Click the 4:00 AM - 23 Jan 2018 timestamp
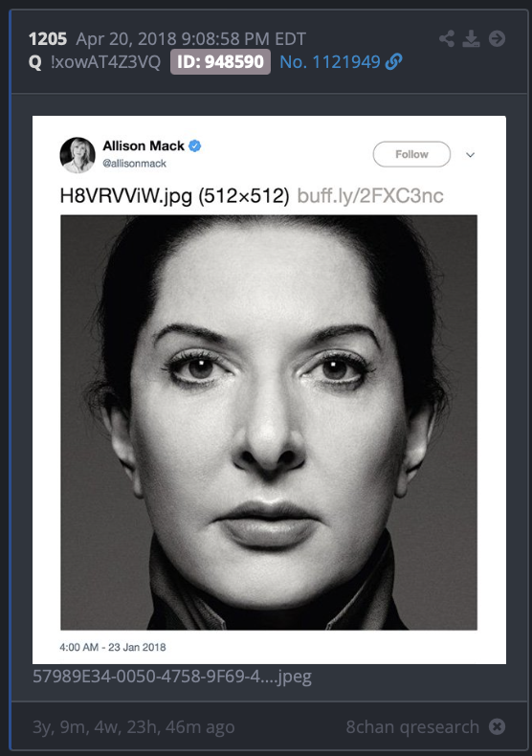The width and height of the screenshot is (532, 756). pyautogui.click(x=113, y=647)
